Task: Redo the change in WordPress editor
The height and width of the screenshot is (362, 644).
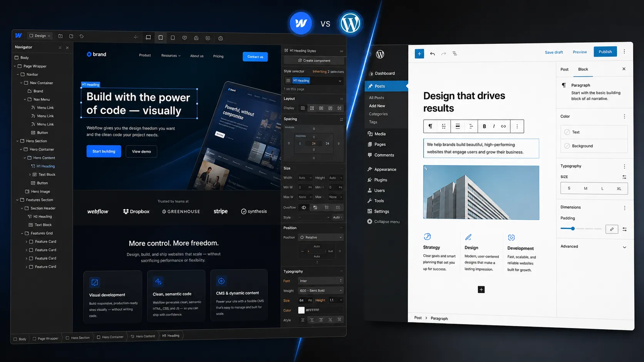Action: coord(444,53)
